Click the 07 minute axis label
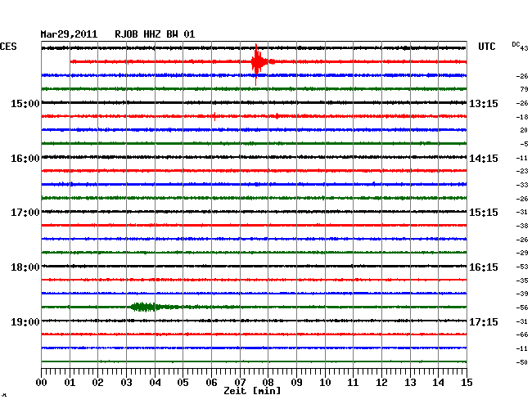Screen dimensions: 532x404 tap(240, 383)
